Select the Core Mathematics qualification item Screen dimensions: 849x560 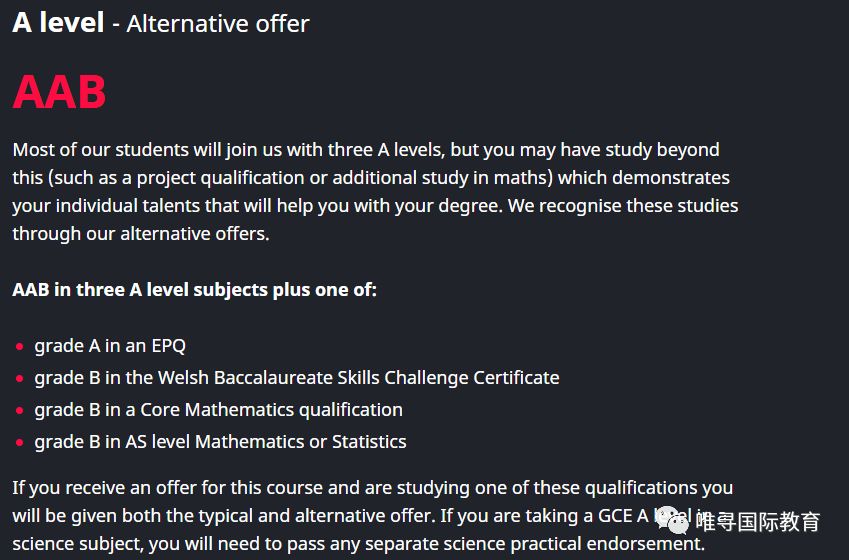218,409
